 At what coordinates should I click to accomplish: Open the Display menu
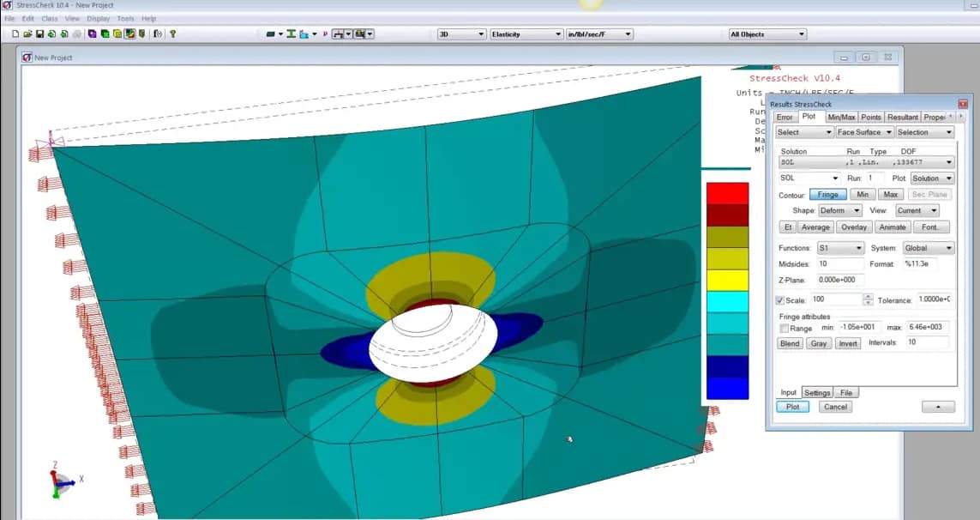click(97, 17)
